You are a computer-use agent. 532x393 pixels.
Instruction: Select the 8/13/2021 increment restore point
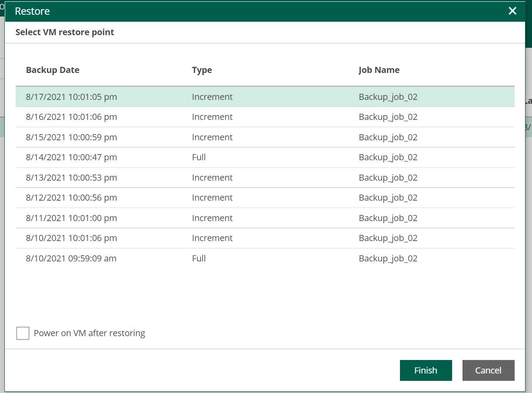coord(174,177)
